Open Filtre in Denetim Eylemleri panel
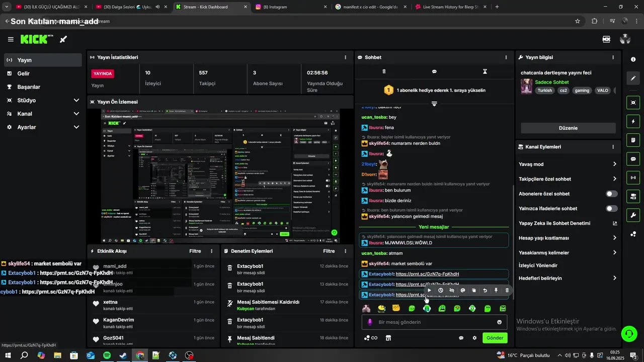This screenshot has height=362, width=644. point(329,251)
